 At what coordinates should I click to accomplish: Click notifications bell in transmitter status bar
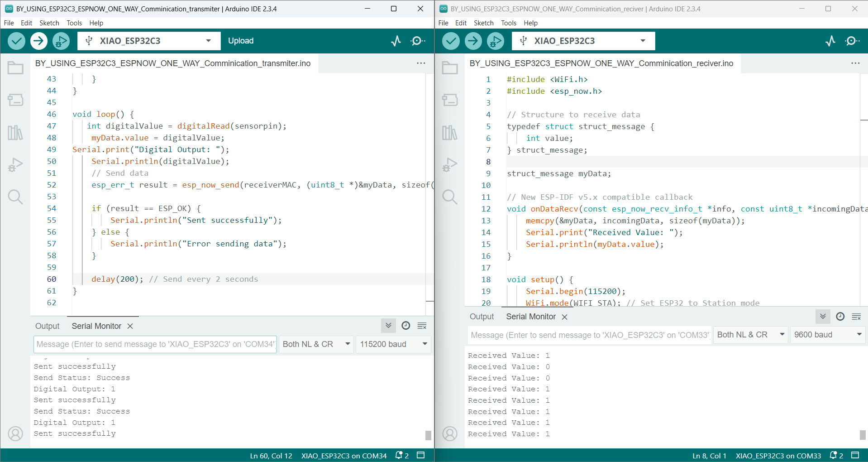[401, 456]
